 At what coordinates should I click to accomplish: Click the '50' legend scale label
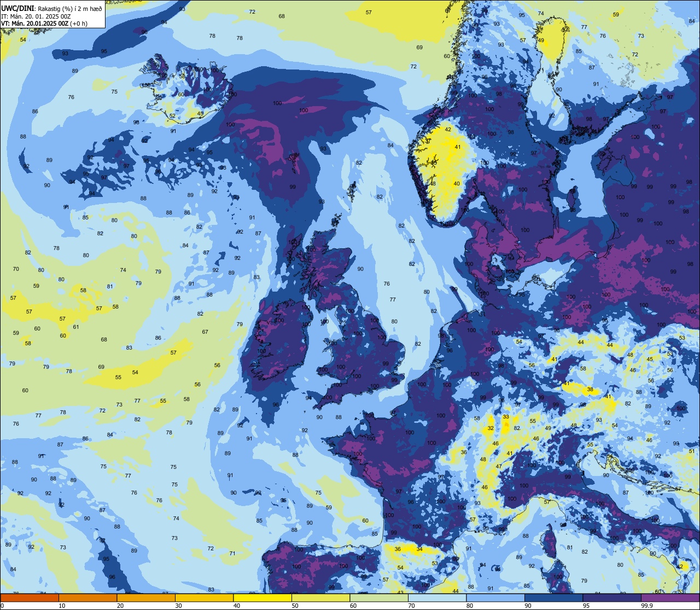[x=295, y=606]
